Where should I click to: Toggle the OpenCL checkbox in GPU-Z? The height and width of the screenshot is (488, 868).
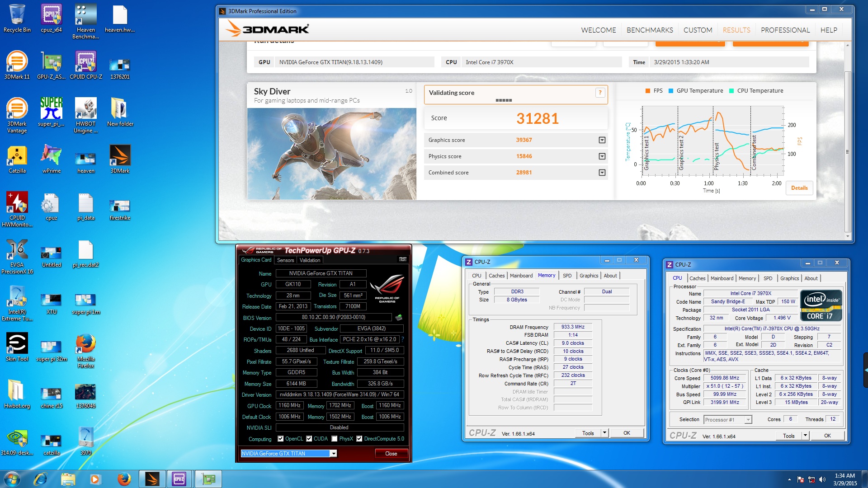[280, 439]
